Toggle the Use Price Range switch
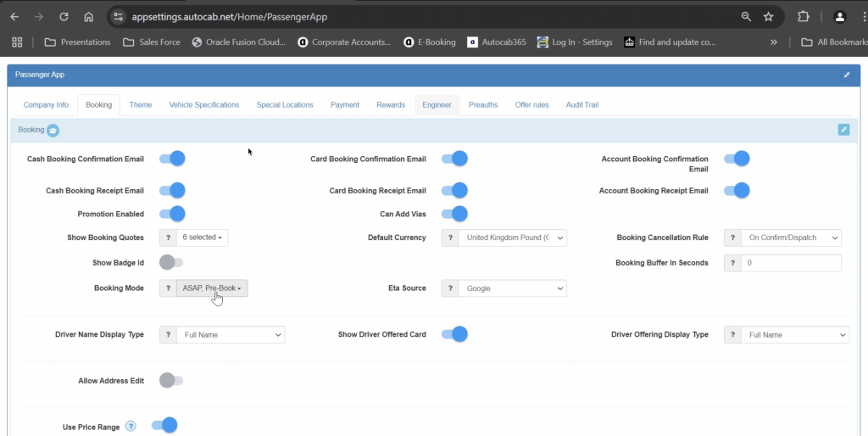This screenshot has height=436, width=868. (x=164, y=425)
